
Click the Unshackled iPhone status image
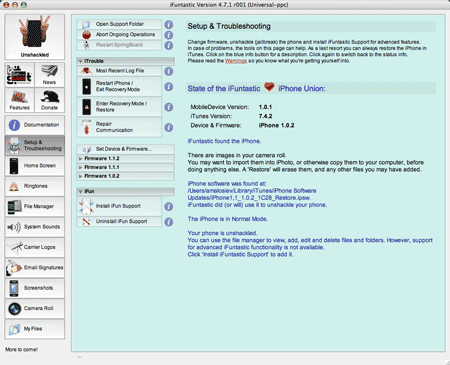35,37
